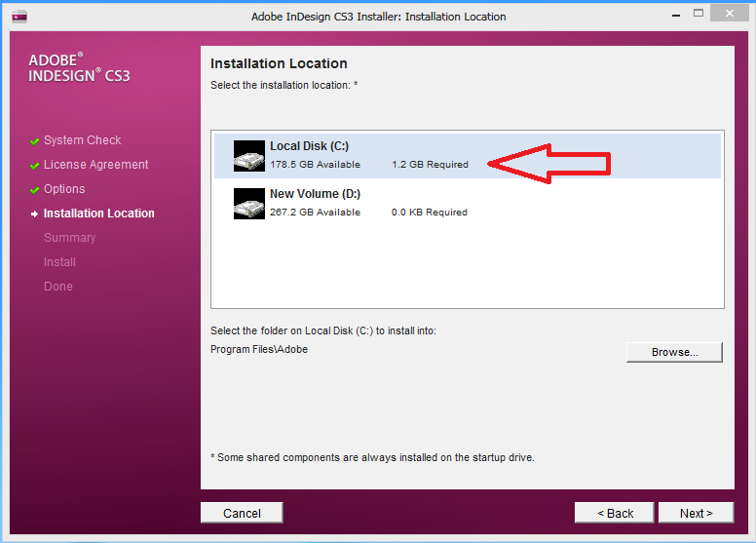The height and width of the screenshot is (543, 756).
Task: Select the New Volume (D:) drive icon
Action: pyautogui.click(x=249, y=204)
